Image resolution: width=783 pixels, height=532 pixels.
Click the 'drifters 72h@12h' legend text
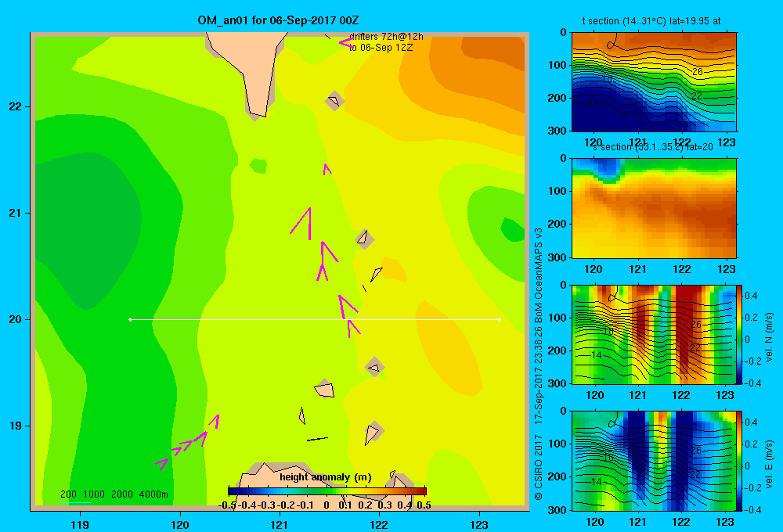386,37
